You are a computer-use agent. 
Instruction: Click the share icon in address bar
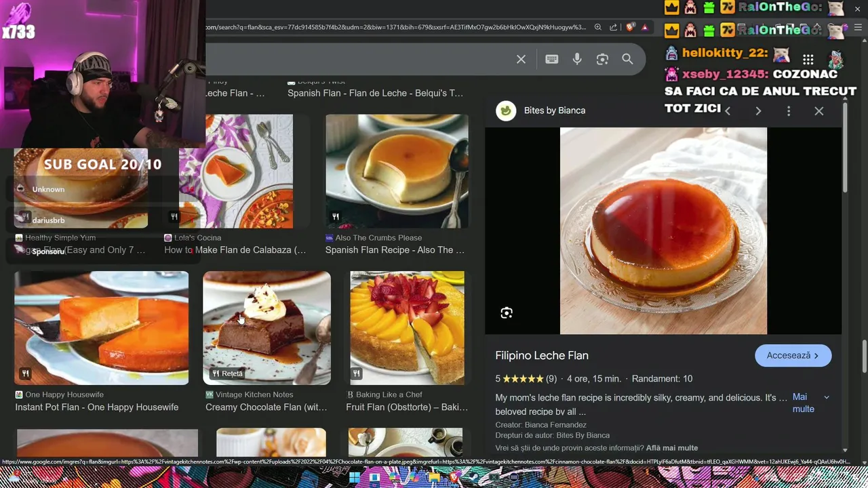click(613, 27)
